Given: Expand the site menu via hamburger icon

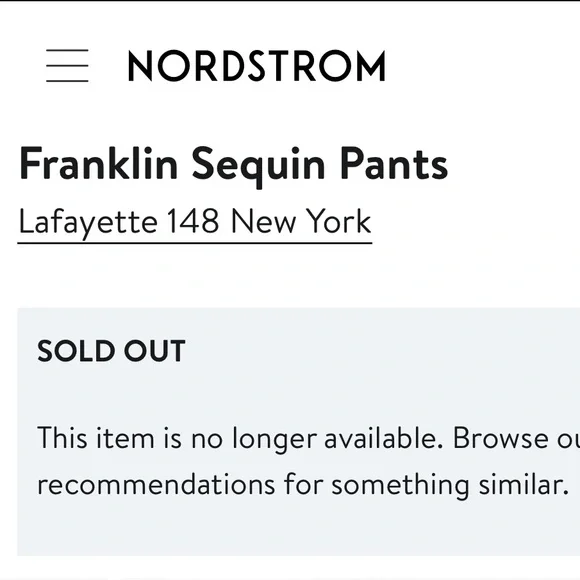Looking at the screenshot, I should pyautogui.click(x=67, y=65).
